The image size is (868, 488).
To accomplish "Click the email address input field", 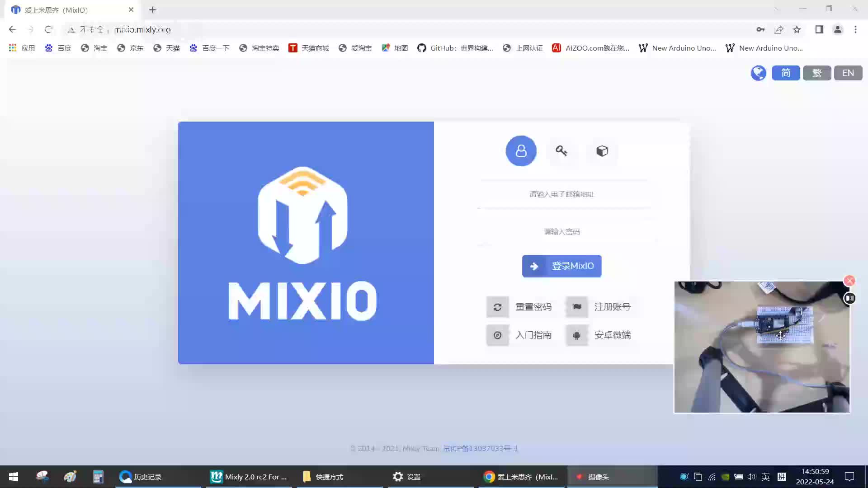I will pos(562,194).
